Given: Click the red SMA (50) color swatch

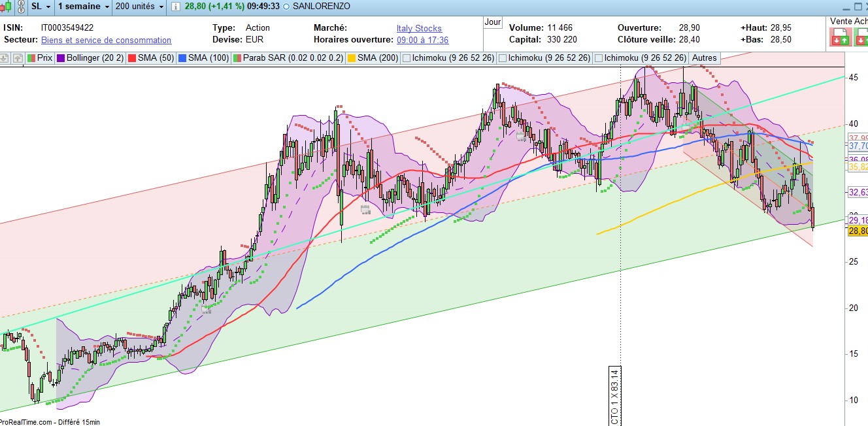Looking at the screenshot, I should tap(131, 57).
